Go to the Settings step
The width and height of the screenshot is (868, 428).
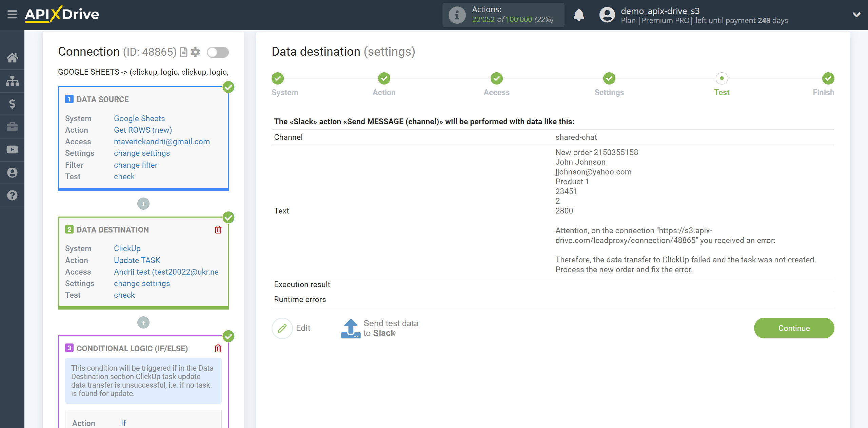(x=609, y=78)
